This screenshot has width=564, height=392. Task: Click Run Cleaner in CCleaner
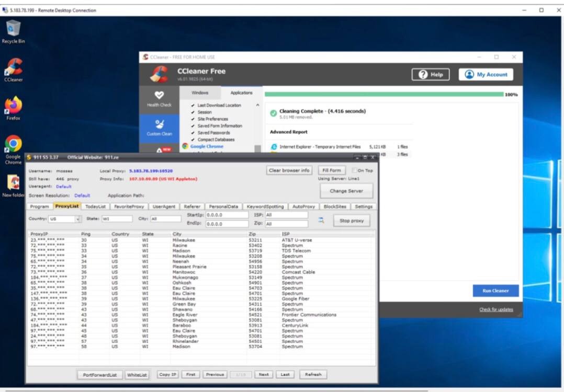tap(495, 291)
